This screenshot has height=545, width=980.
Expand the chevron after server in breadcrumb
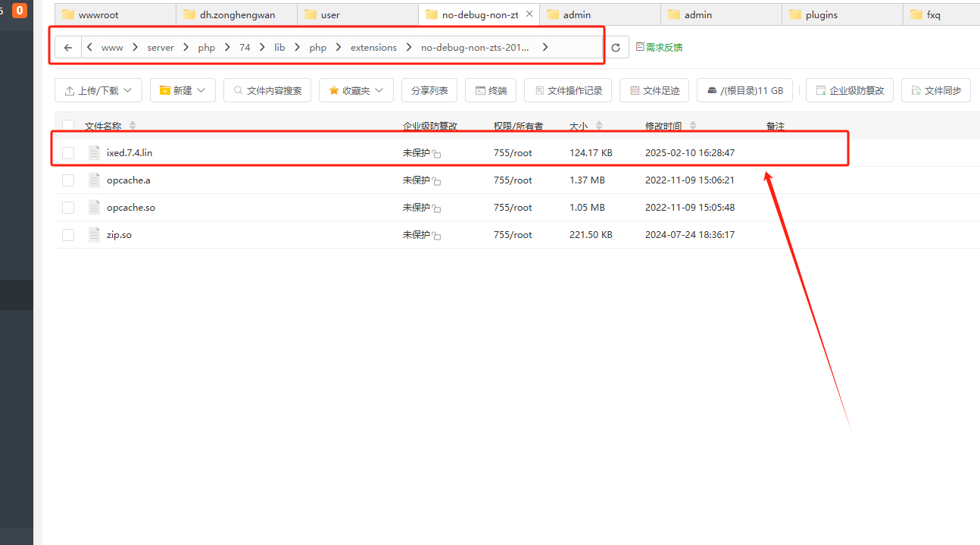pos(186,48)
